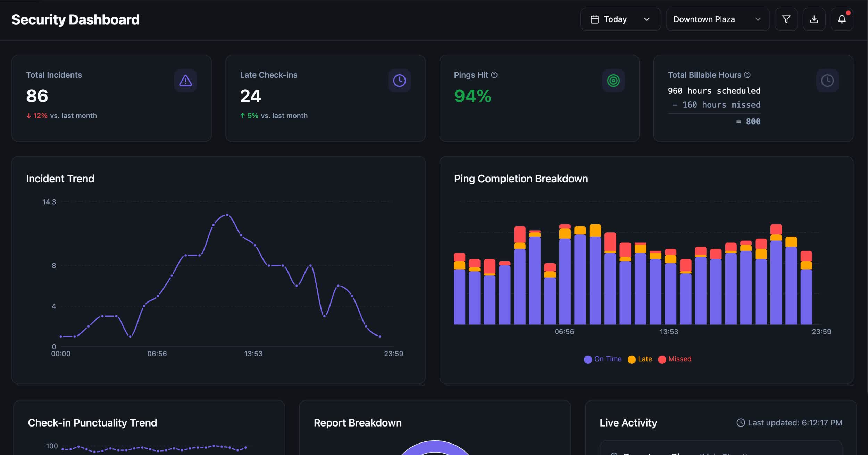This screenshot has height=455, width=868.
Task: Click the last bar in Ping Completion chart
Action: click(806, 288)
